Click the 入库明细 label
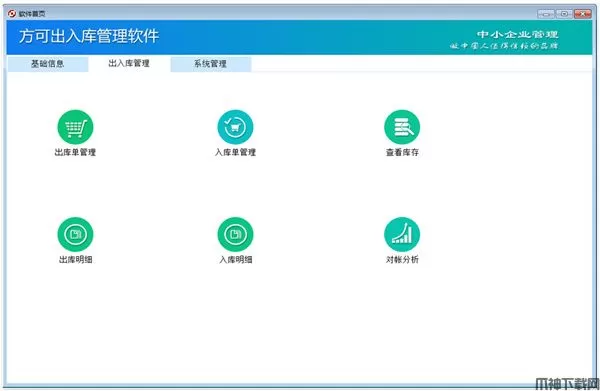 236,260
